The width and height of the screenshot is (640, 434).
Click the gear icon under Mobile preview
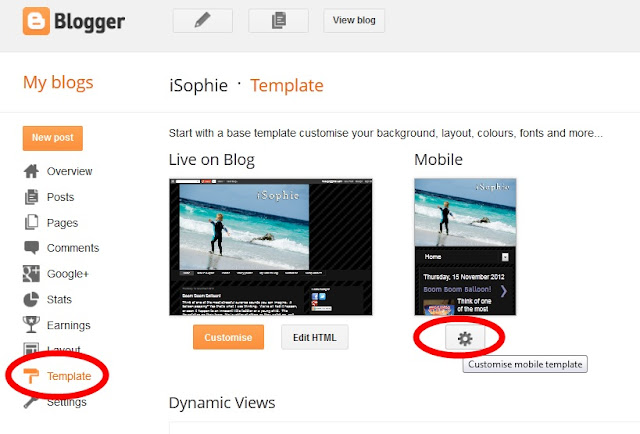click(x=465, y=338)
